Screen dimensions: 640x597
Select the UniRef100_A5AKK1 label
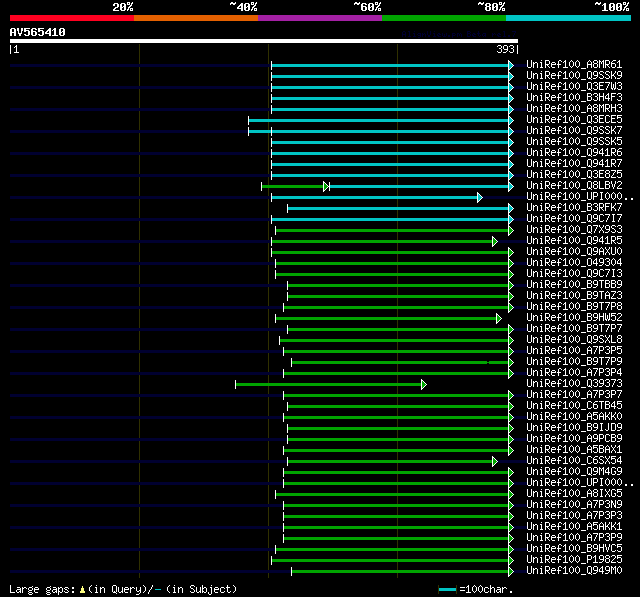(574, 527)
